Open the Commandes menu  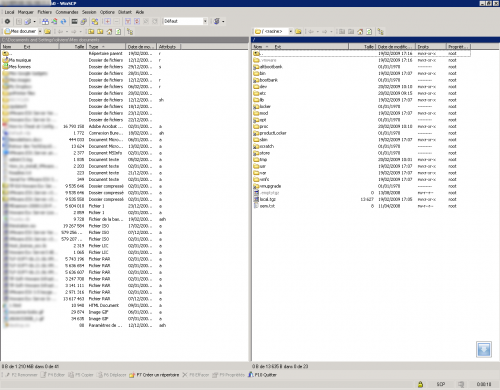coord(67,12)
